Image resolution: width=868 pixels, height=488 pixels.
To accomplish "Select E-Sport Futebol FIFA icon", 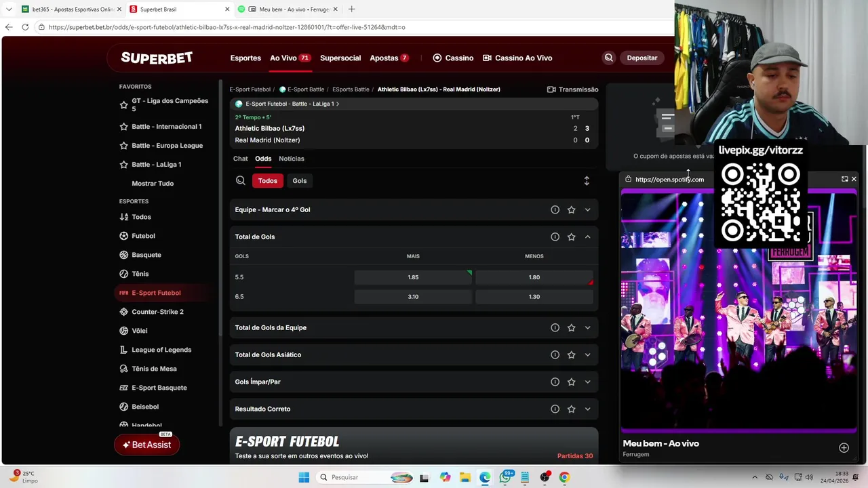I will click(123, 293).
